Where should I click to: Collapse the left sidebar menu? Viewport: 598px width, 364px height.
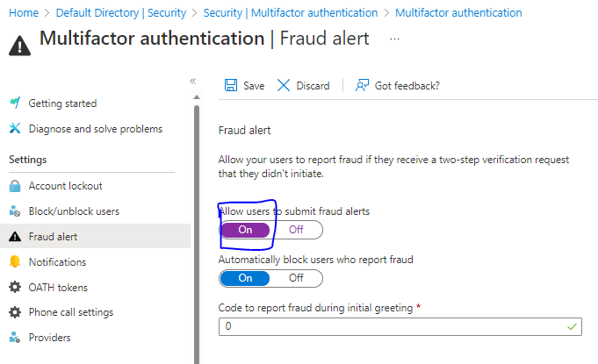193,81
